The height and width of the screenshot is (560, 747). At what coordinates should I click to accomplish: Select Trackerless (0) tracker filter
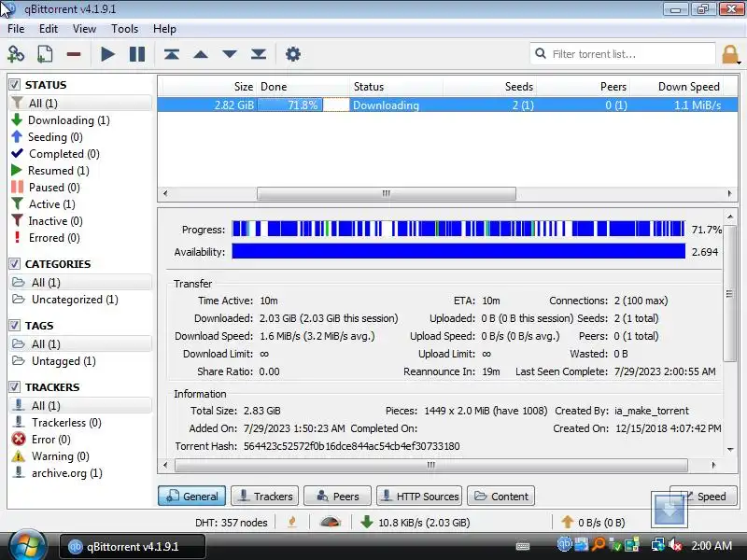tap(66, 423)
